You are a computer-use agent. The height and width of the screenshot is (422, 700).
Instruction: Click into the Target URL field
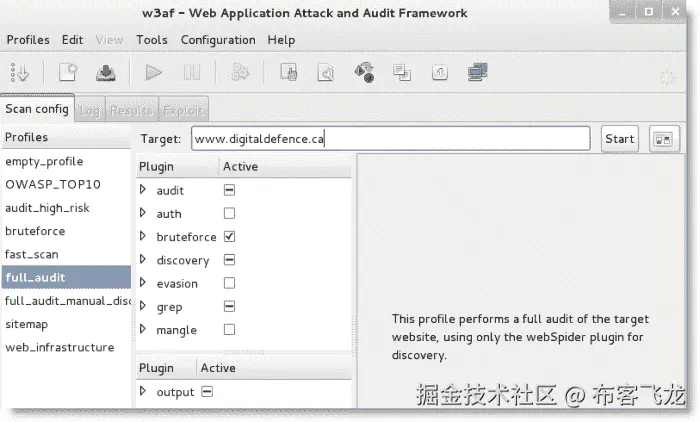[x=391, y=139]
